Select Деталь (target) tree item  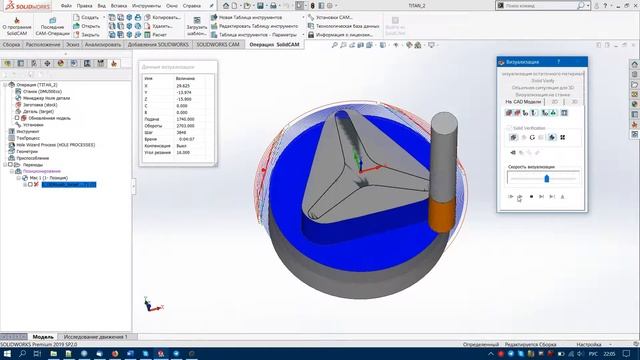(34, 111)
